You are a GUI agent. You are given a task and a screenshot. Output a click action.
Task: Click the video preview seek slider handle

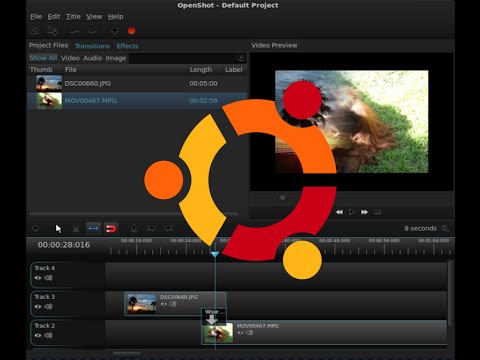(282, 198)
